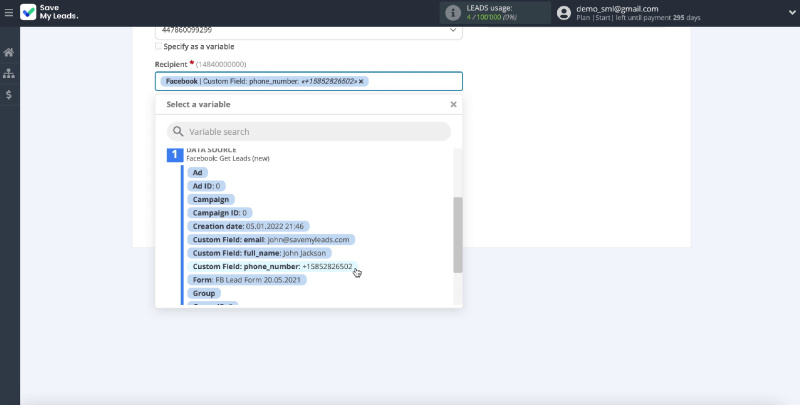Click the Save My Leads logo

tap(49, 12)
